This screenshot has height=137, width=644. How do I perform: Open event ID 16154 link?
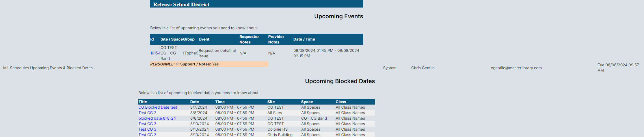click(155, 53)
